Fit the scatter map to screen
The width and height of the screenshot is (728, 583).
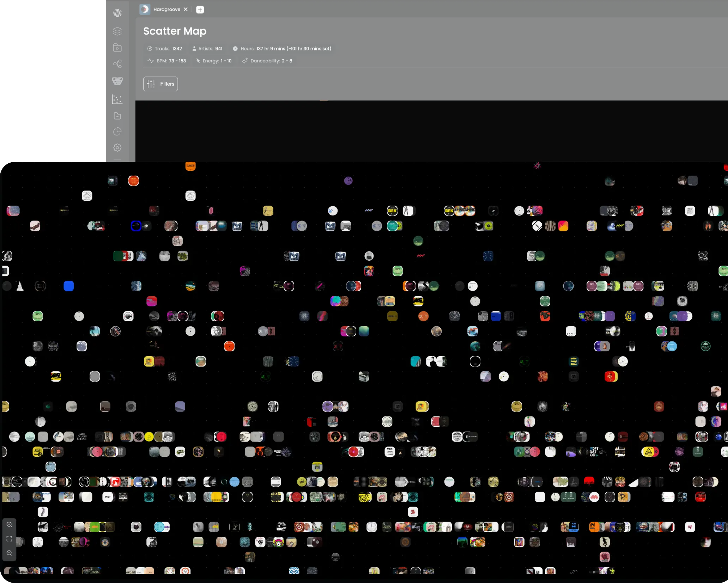coord(10,539)
